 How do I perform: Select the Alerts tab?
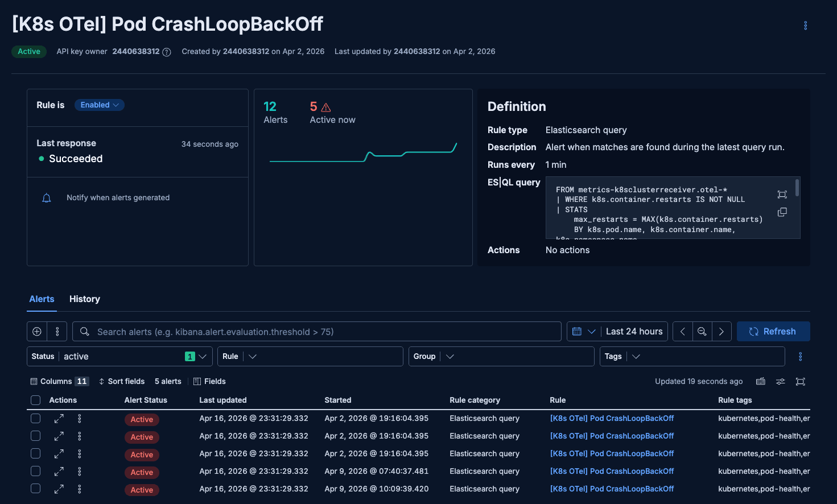pyautogui.click(x=42, y=299)
